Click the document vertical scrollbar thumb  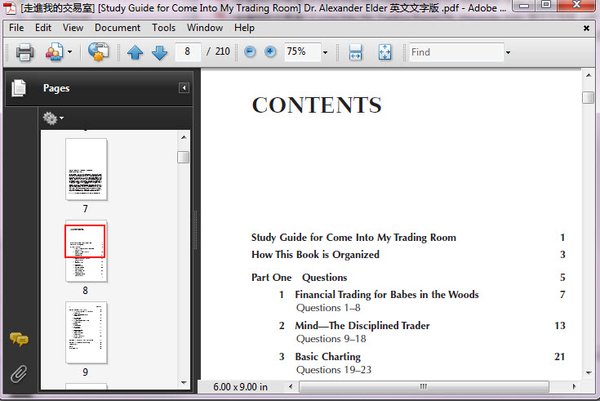point(588,97)
